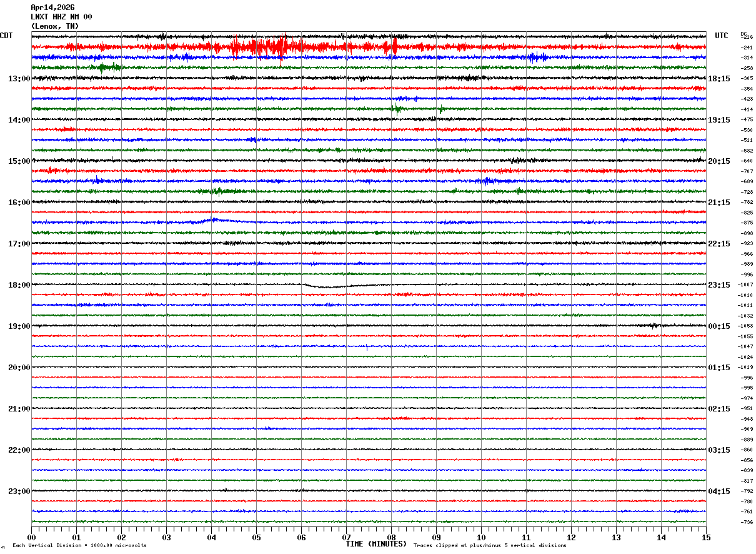The image size is (756, 554).
Task: Click the DC offset value "-792"
Action: (747, 491)
